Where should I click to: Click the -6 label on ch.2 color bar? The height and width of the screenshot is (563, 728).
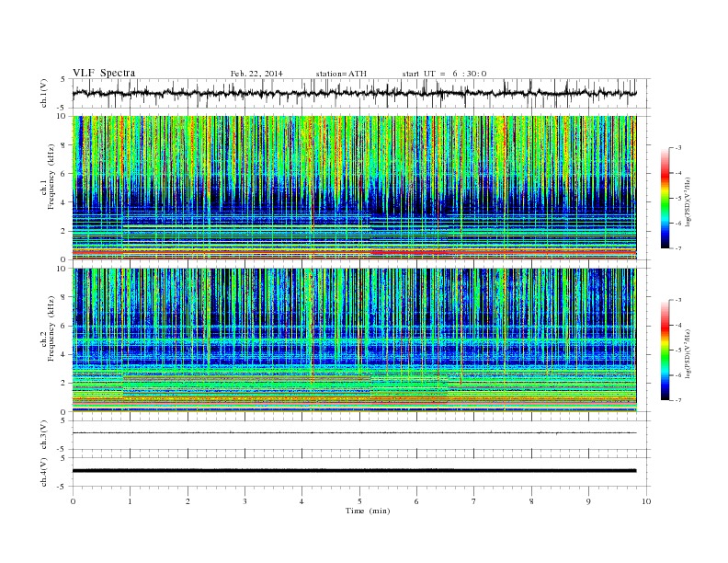point(678,375)
